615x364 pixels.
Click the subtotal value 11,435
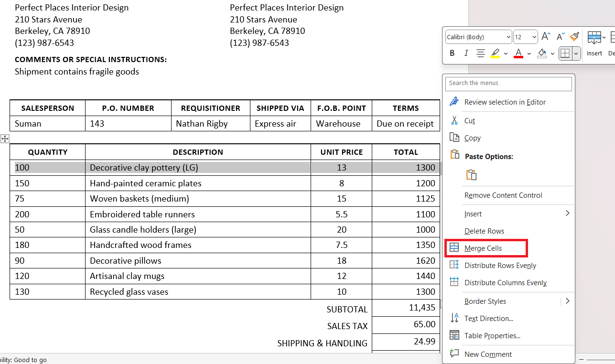(422, 308)
